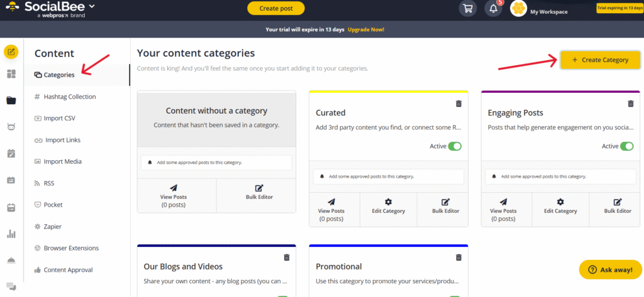Open Edit Category for Curated
Screen dimensions: 644x297
click(388, 206)
